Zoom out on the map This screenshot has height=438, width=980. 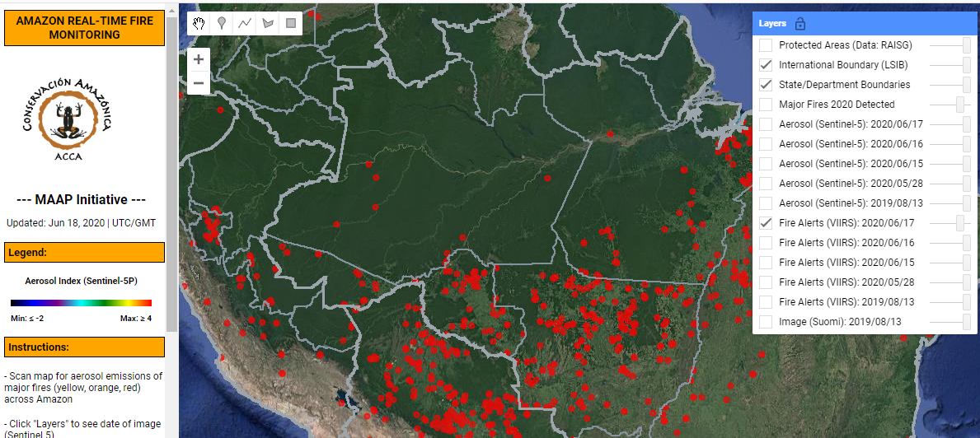pos(199,83)
